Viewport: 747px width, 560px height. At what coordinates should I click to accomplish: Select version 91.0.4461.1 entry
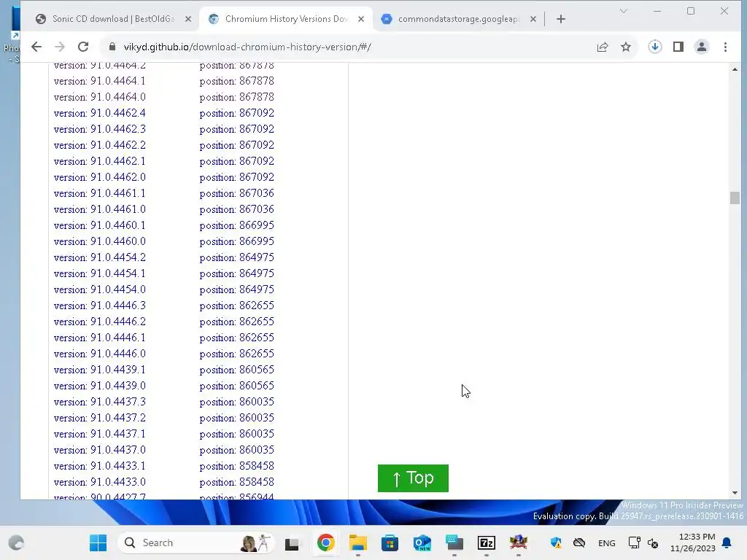(x=99, y=193)
